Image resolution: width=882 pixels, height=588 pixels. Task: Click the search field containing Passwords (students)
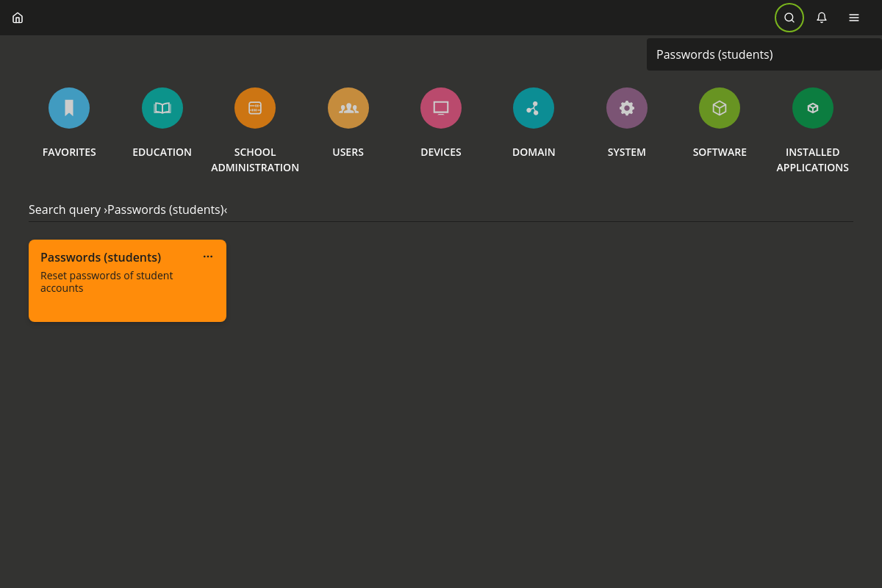763,54
